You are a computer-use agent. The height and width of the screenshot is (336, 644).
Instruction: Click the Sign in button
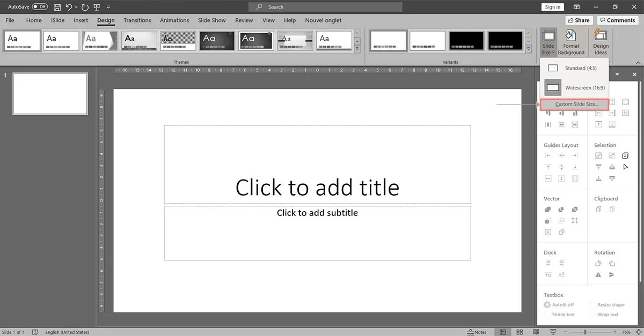552,7
